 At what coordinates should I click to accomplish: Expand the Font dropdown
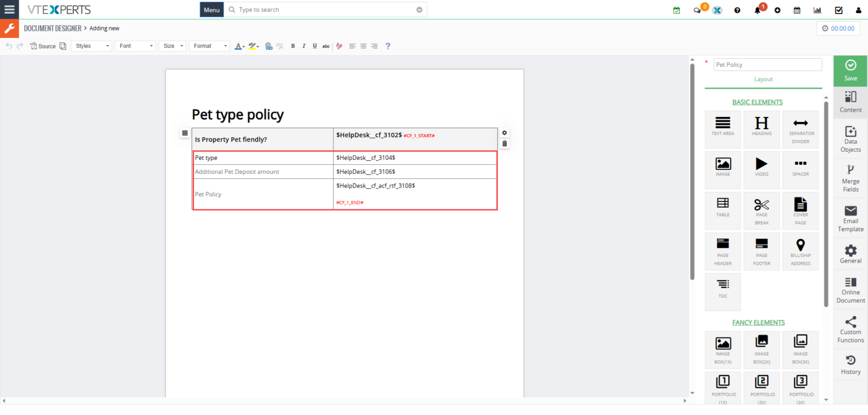pyautogui.click(x=136, y=46)
